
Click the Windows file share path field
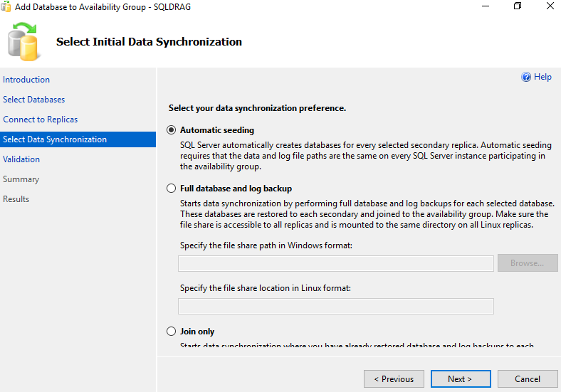click(x=335, y=264)
